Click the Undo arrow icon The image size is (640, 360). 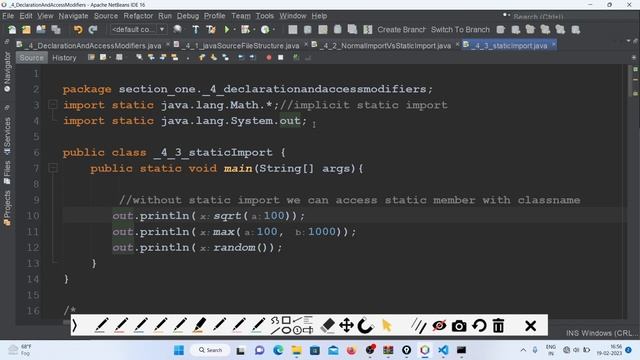click(78, 29)
